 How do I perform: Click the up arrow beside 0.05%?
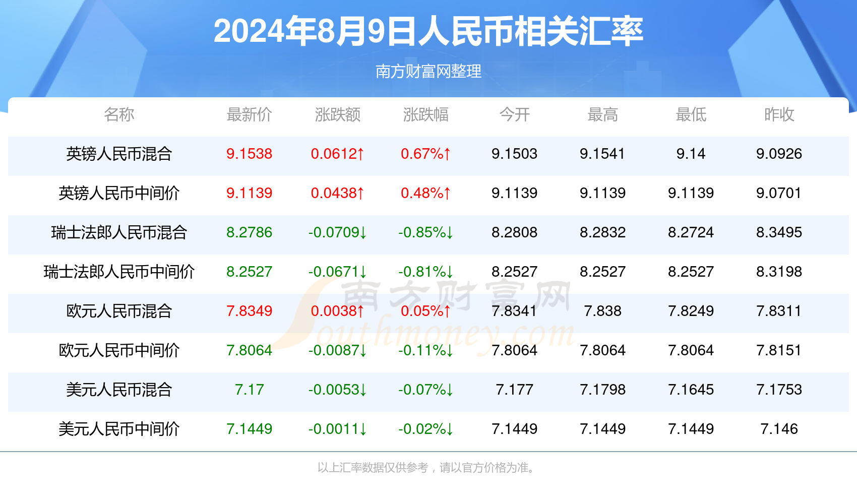[x=447, y=311]
